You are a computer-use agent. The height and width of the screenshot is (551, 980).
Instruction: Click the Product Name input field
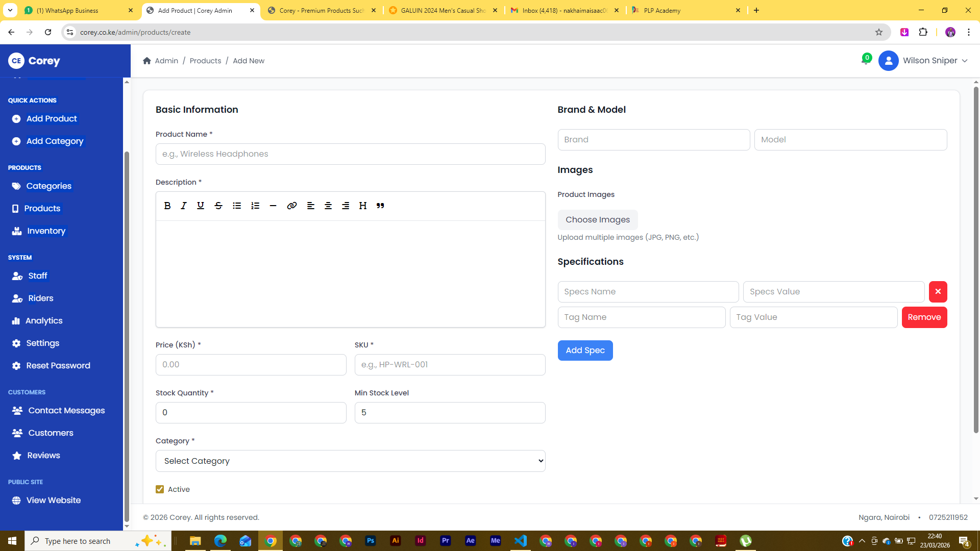point(350,154)
